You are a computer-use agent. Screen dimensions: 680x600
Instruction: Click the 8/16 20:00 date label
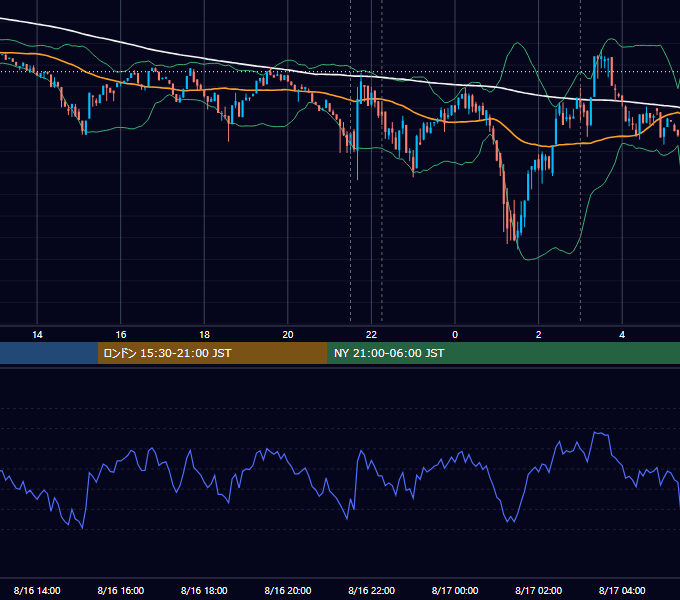(288, 590)
